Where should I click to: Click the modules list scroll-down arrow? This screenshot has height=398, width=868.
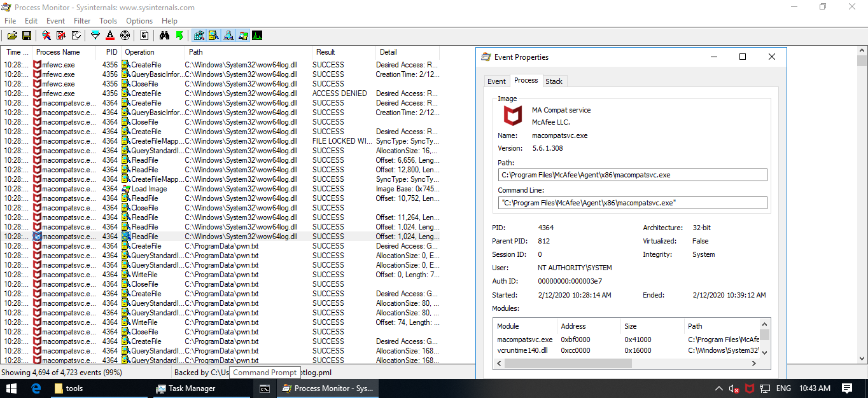pyautogui.click(x=765, y=352)
